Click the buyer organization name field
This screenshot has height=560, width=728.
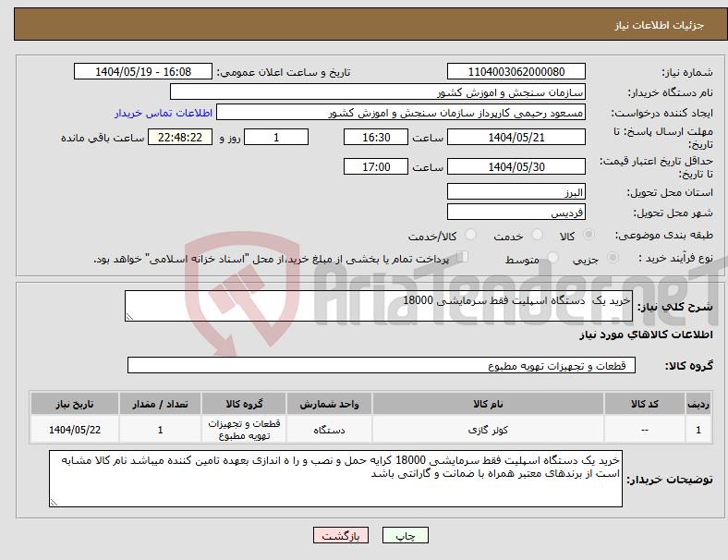tap(378, 91)
